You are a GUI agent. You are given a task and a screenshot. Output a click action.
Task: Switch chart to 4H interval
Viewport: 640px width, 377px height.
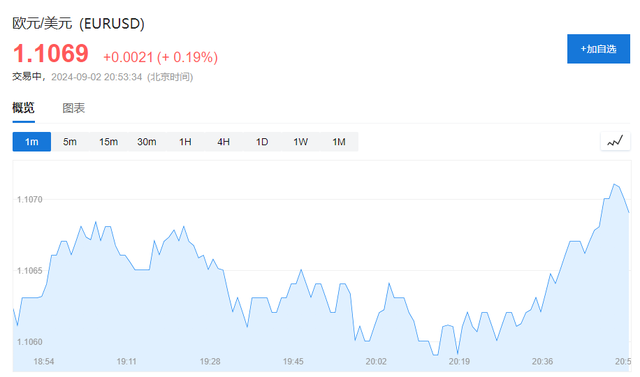coord(223,142)
